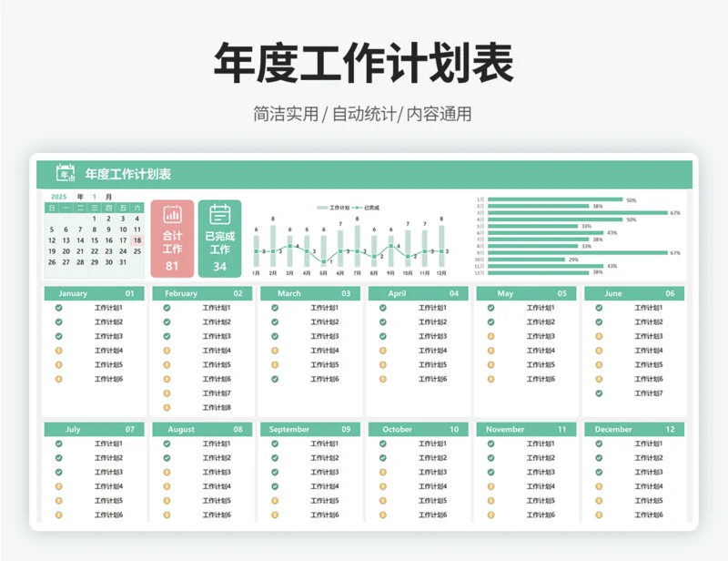This screenshot has width=728, height=561.
Task: Click 工作计划5 text under August
Action: [x=217, y=501]
